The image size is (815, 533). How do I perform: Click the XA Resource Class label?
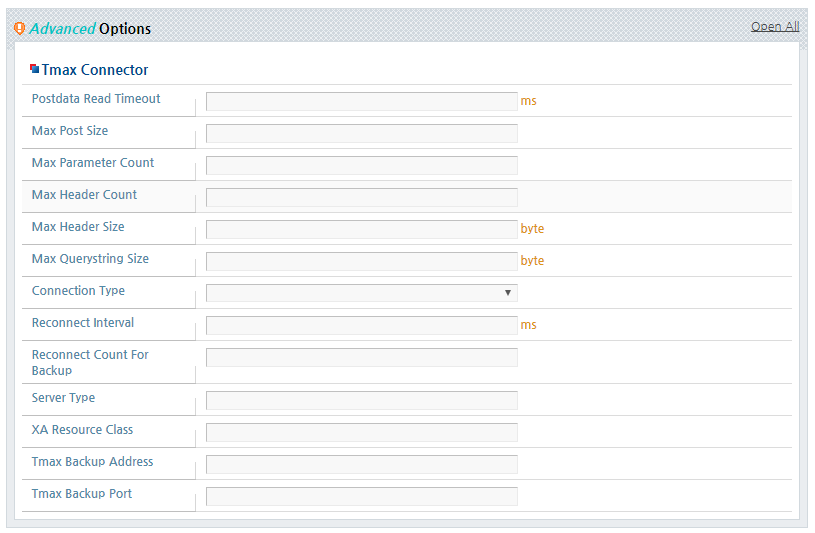82,430
